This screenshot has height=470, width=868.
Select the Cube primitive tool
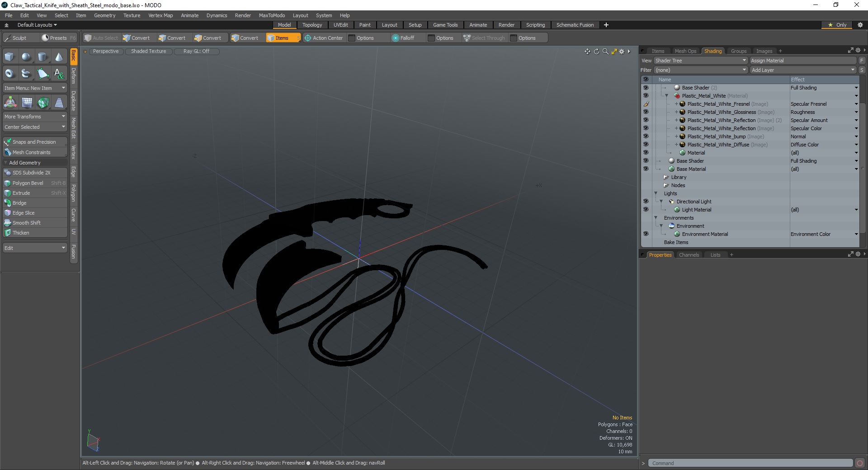point(9,57)
